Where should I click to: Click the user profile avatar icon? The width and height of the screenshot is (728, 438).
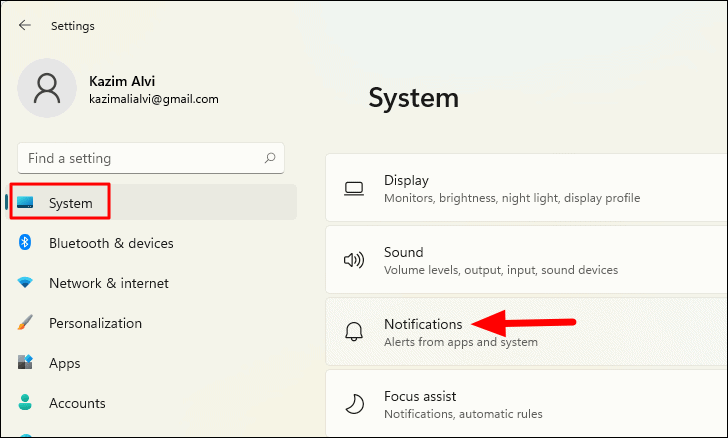click(47, 88)
